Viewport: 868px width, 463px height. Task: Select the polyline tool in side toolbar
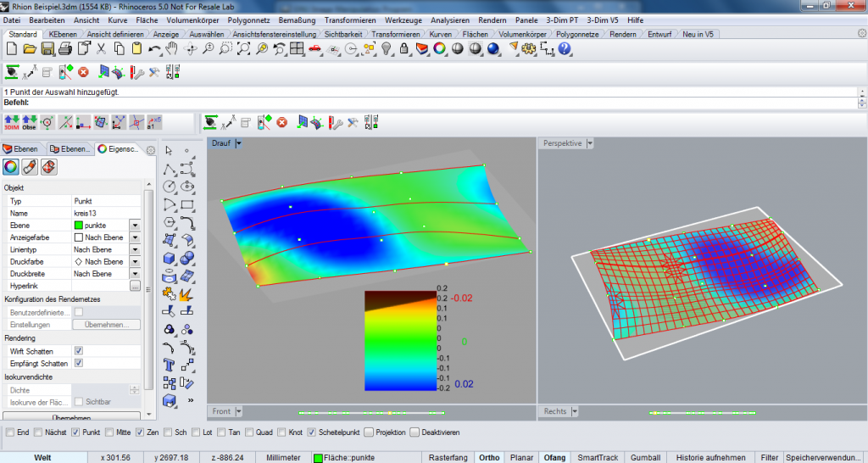pyautogui.click(x=169, y=169)
